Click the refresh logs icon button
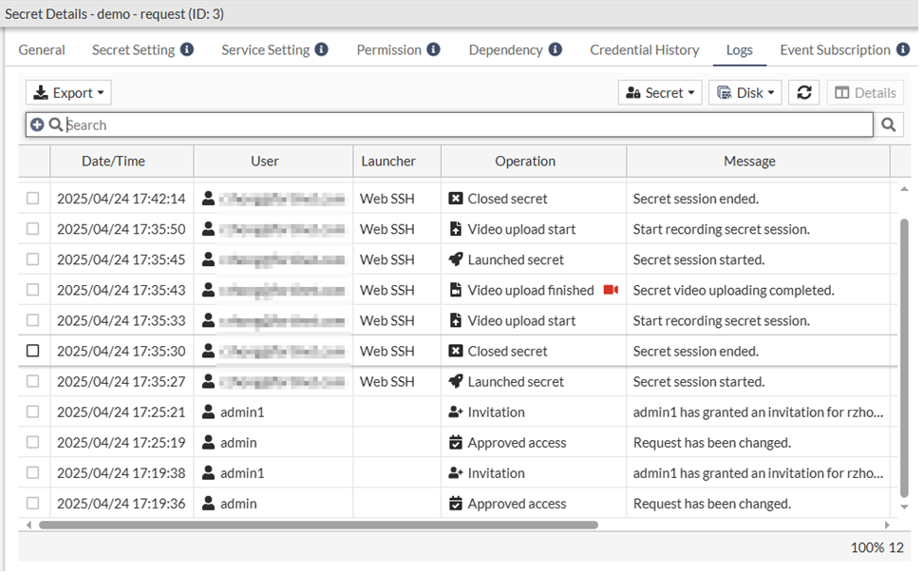 (x=803, y=93)
